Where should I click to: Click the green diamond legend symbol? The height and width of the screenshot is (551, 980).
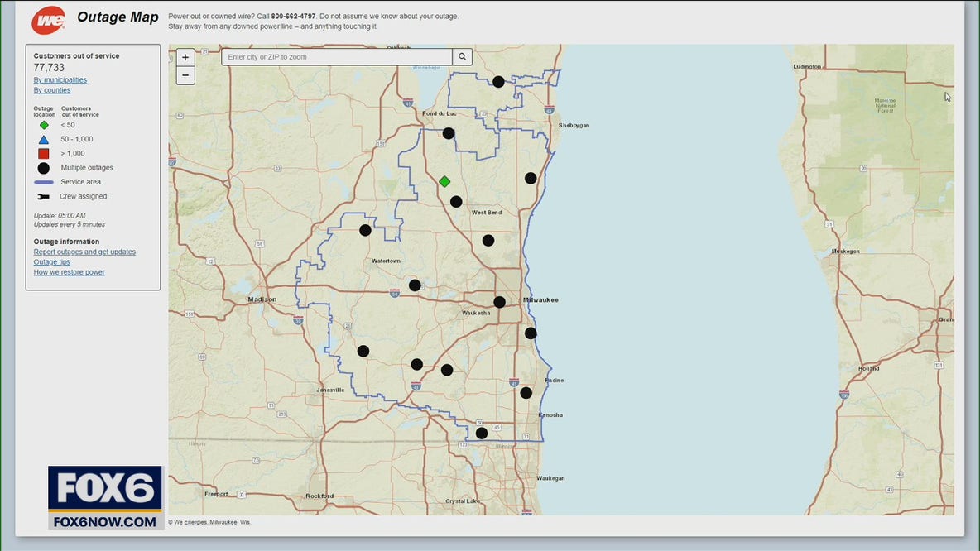click(44, 125)
